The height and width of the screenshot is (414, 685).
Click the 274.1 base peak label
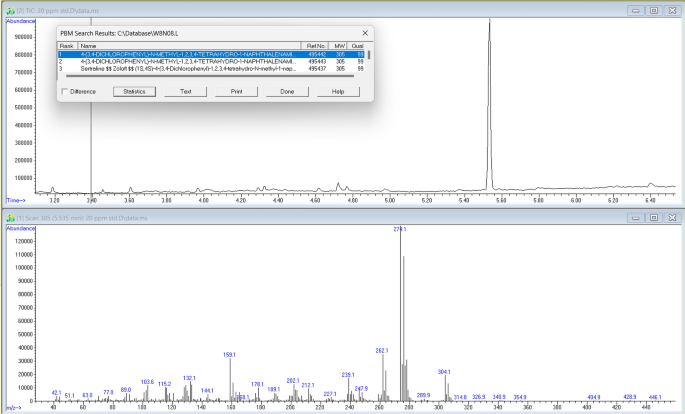[400, 229]
